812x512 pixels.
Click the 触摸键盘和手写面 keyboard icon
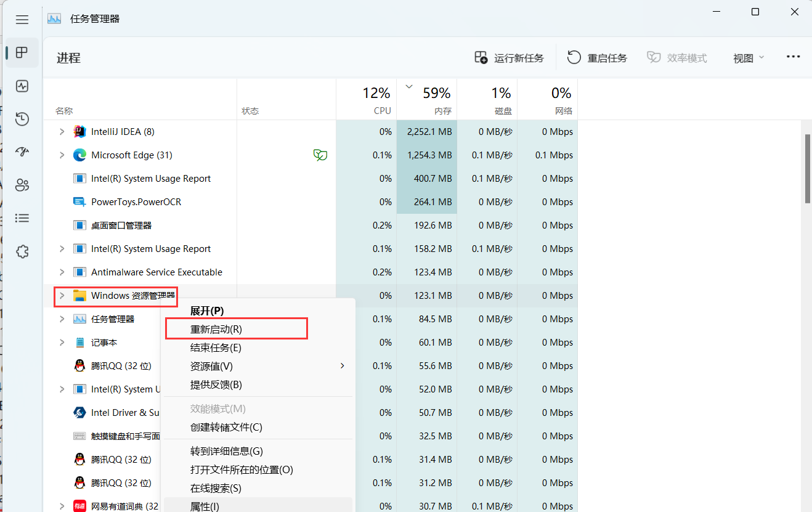tap(79, 436)
